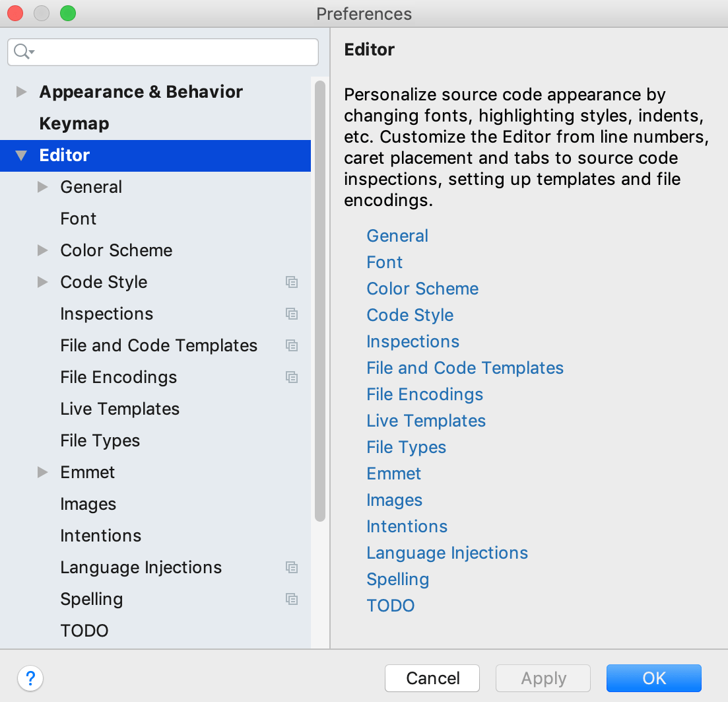
Task: Click the Cancel button
Action: (432, 678)
